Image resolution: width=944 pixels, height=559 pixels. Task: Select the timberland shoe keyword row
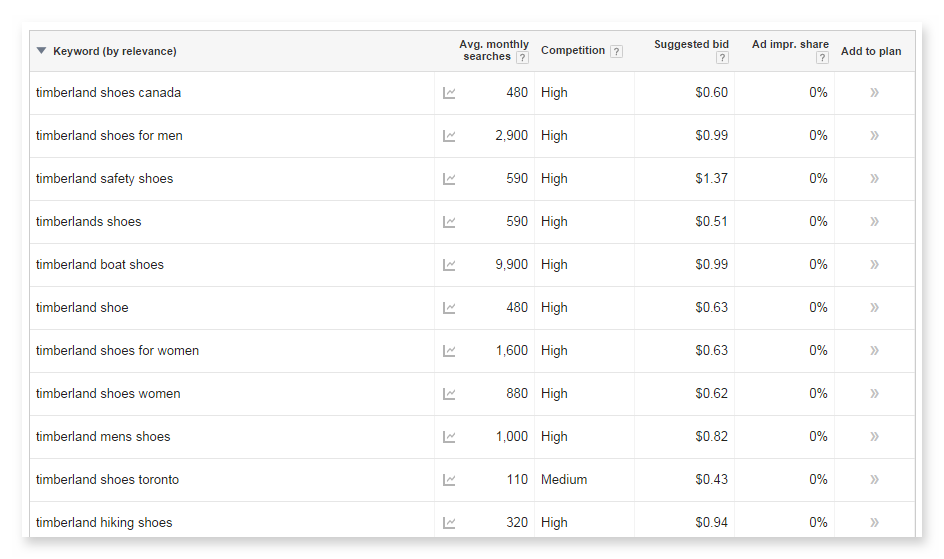click(x=82, y=308)
